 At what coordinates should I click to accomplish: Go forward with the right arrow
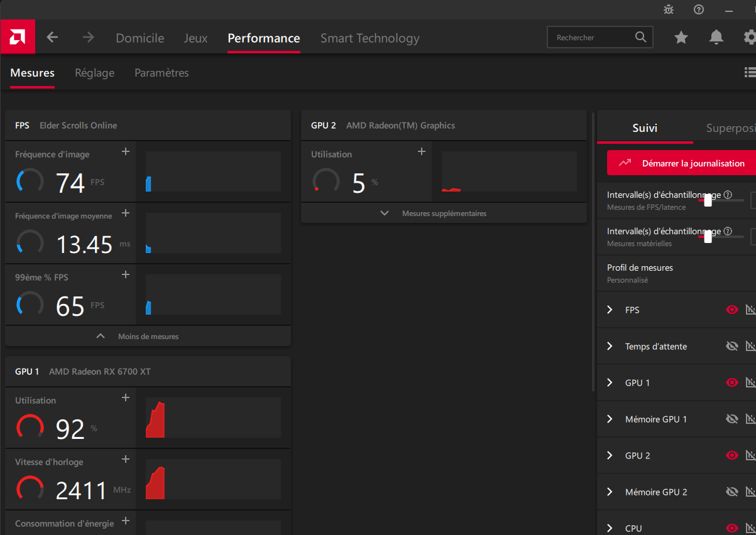click(x=88, y=38)
